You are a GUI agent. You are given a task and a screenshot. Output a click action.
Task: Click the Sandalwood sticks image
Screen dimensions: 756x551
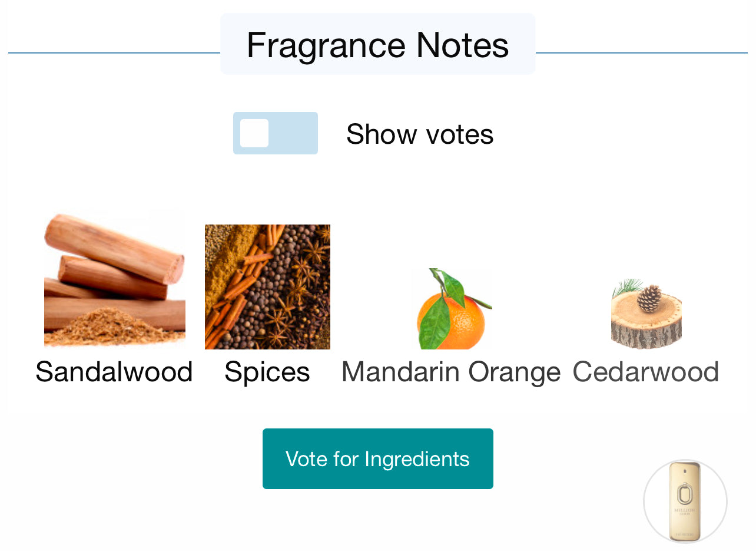coord(114,278)
